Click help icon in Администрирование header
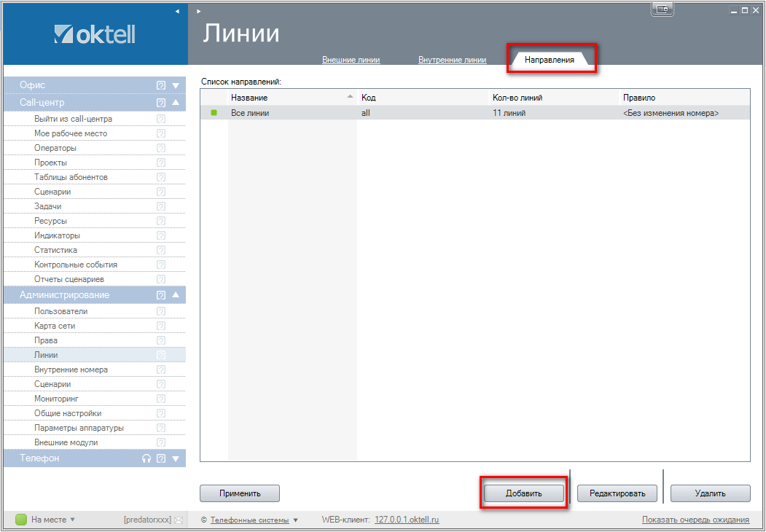Viewport: 766px width, 532px height. 161,295
